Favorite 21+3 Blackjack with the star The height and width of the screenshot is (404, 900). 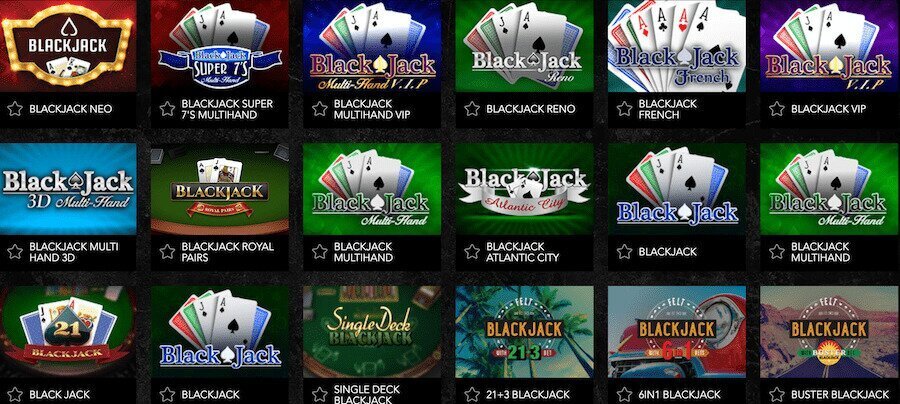472,395
